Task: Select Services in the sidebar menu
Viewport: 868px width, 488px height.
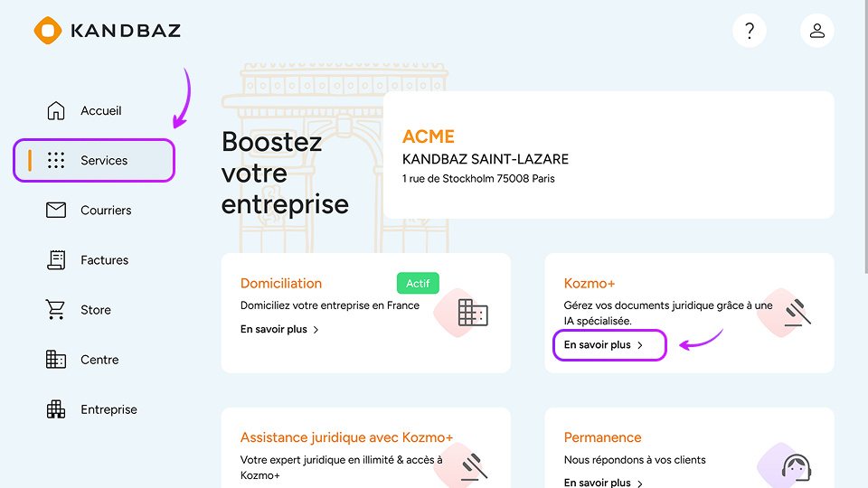Action: click(103, 161)
